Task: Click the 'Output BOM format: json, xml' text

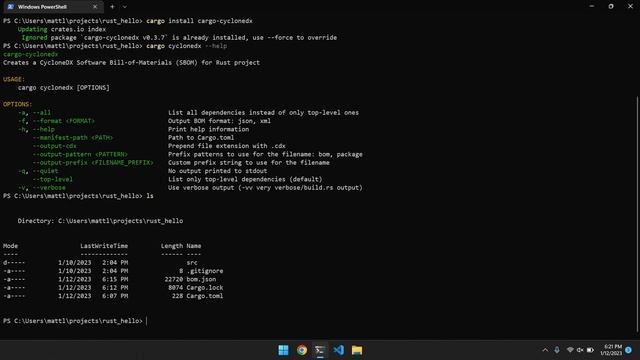Action: [220, 121]
